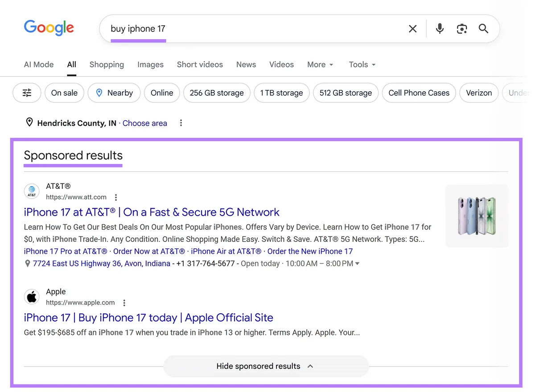
Task: Click the https://www.att.com URL
Action: (76, 197)
